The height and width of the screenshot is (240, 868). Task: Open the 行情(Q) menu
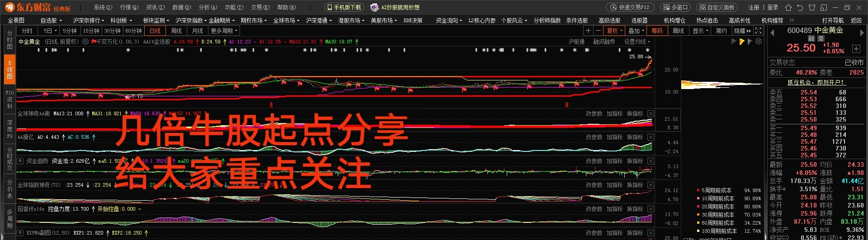pyautogui.click(x=129, y=7)
